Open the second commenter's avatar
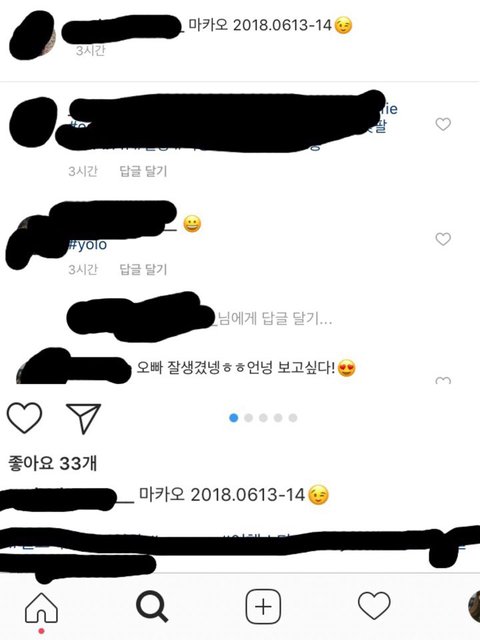Viewport: 480px width, 640px height. click(x=33, y=122)
